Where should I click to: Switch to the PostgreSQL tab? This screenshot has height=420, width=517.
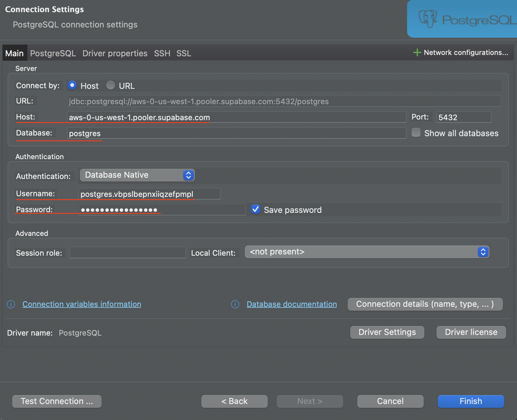click(x=53, y=53)
